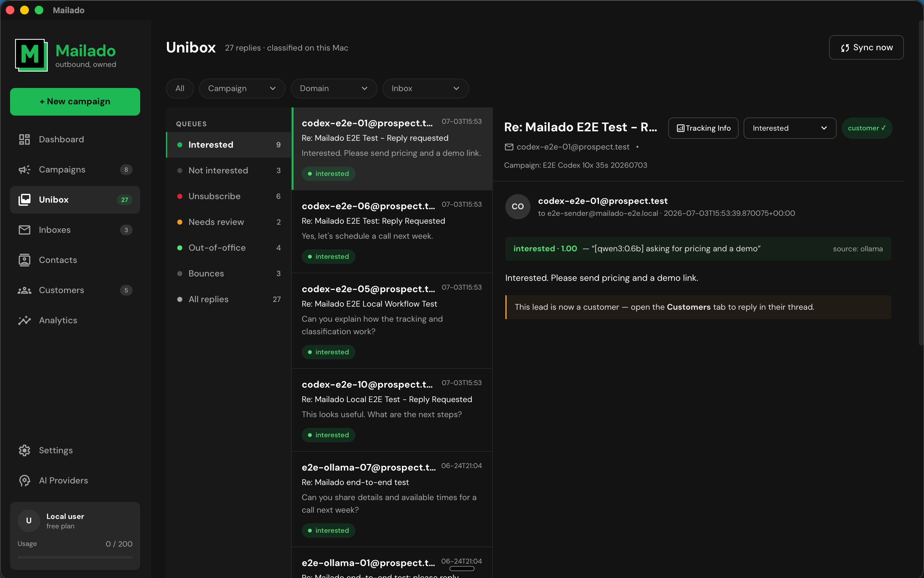Click the New campaign button
Viewport: 924px width, 578px height.
coord(75,102)
